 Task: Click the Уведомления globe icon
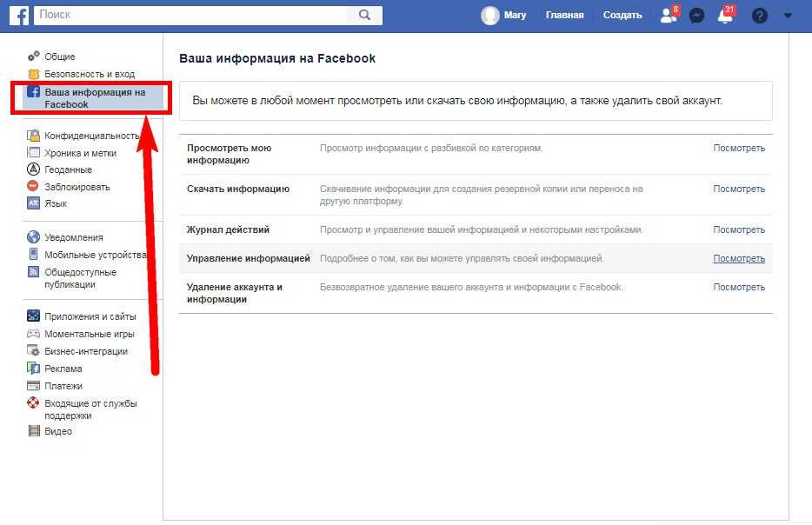tap(33, 237)
